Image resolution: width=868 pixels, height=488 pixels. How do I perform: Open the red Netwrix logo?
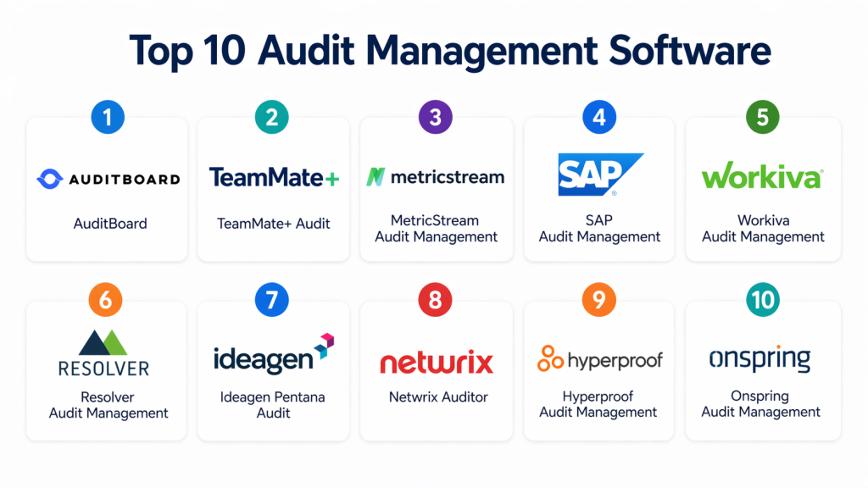tap(436, 363)
